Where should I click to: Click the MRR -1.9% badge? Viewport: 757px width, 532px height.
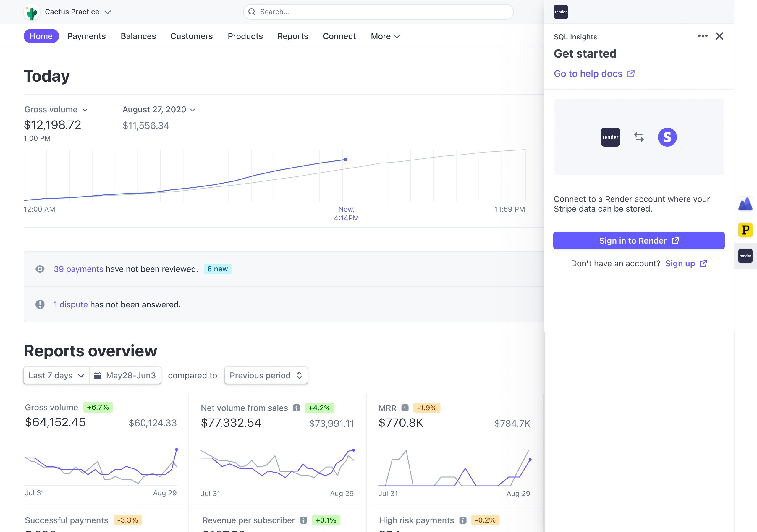(x=427, y=408)
